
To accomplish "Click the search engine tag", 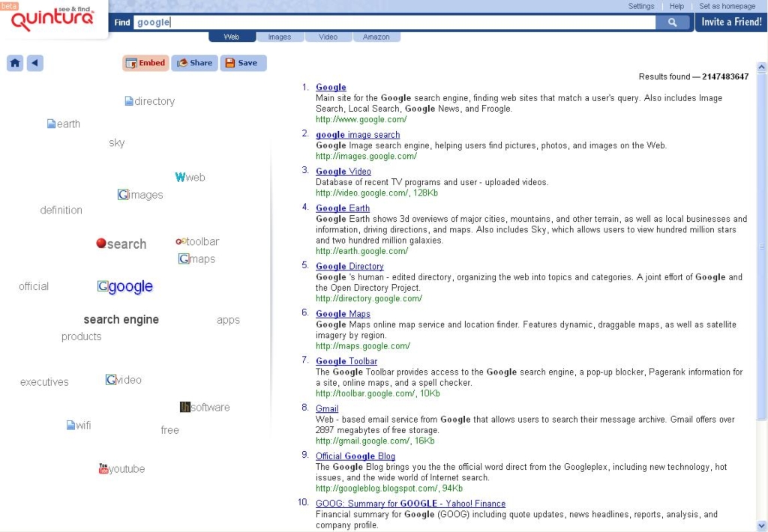I will [121, 320].
